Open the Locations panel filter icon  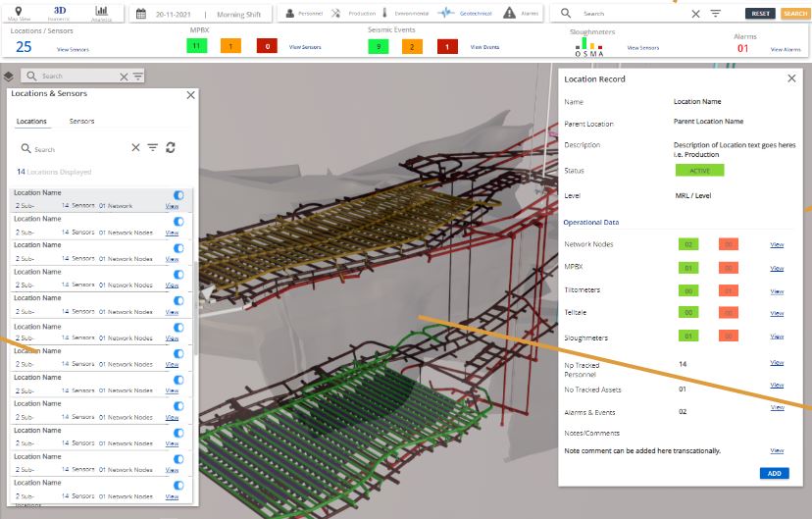click(152, 147)
